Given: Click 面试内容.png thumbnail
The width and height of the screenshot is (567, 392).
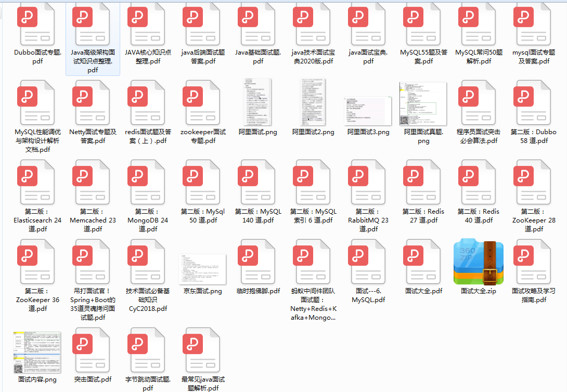Looking at the screenshot, I should pyautogui.click(x=37, y=352).
